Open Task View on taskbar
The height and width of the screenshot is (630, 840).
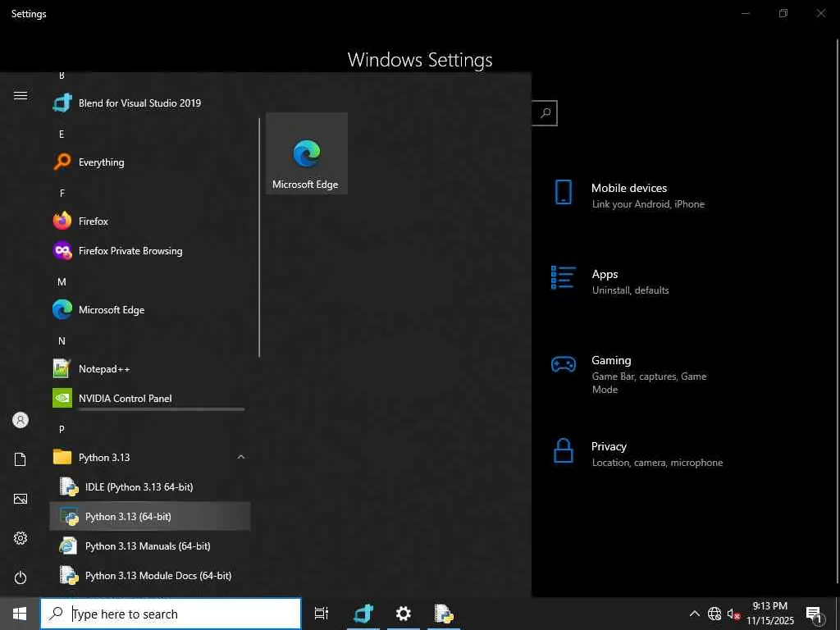pyautogui.click(x=322, y=614)
